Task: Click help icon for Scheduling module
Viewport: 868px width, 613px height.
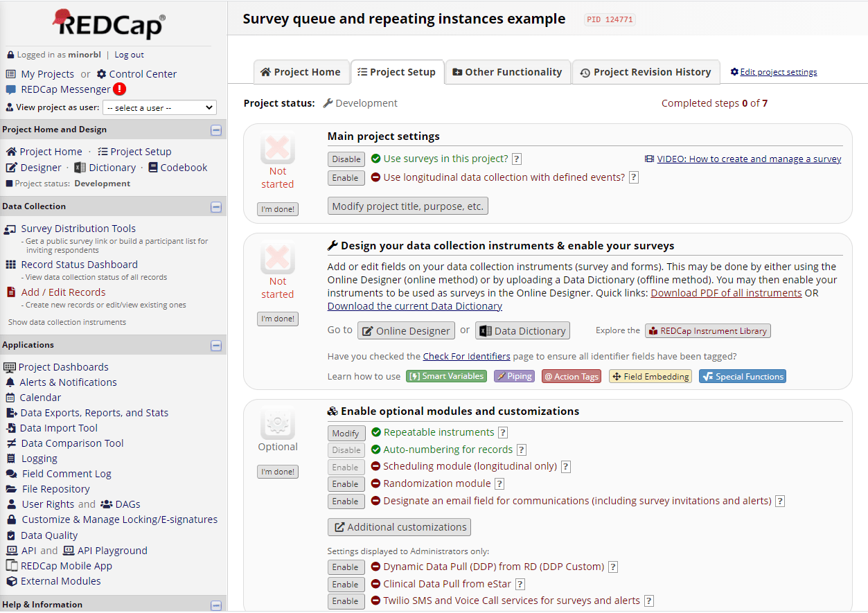Action: (565, 466)
